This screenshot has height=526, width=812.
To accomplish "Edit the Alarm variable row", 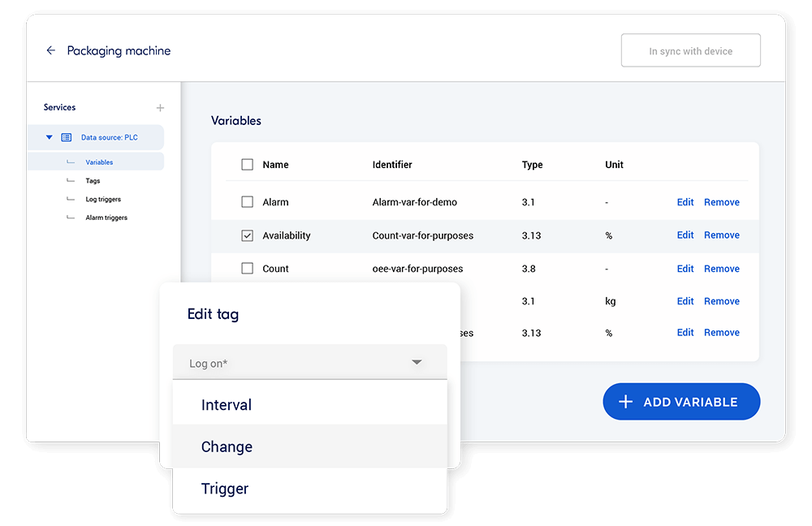I will 685,202.
